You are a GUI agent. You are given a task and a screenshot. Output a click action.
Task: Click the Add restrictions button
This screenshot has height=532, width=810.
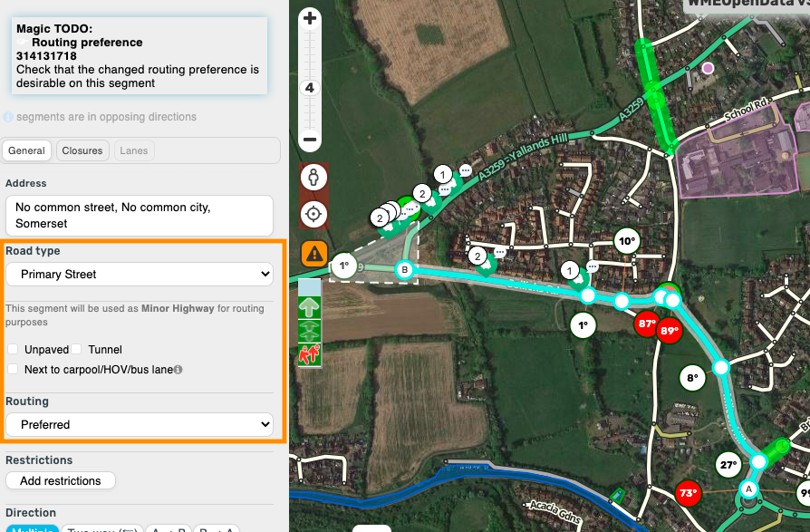tap(61, 481)
